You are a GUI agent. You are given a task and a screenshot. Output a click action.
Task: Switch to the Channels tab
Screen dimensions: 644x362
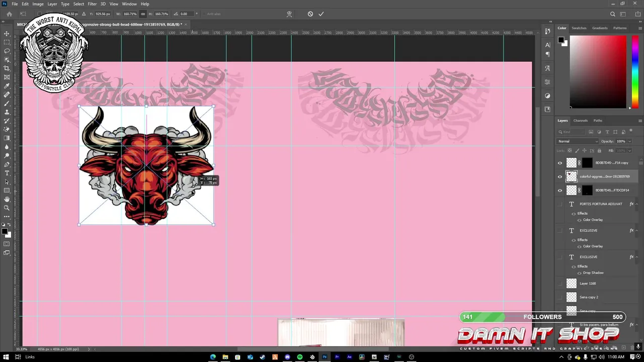(581, 121)
